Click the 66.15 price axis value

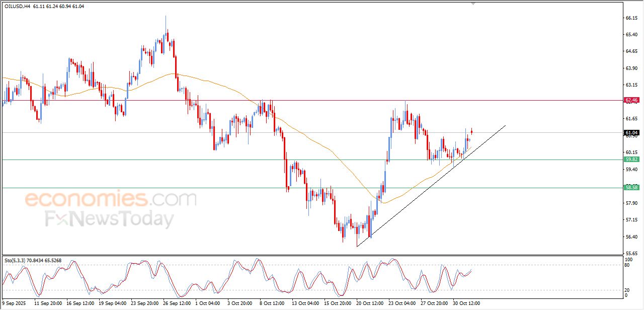(x=631, y=18)
